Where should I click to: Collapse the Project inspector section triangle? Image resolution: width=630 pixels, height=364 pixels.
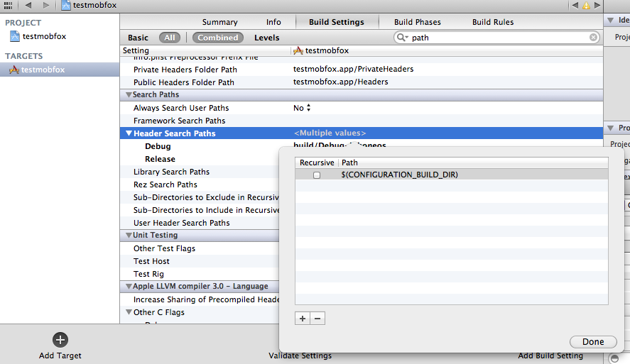610,128
